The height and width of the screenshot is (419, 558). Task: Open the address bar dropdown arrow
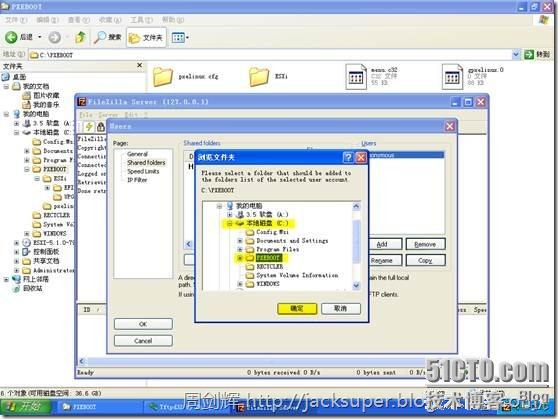[516, 54]
